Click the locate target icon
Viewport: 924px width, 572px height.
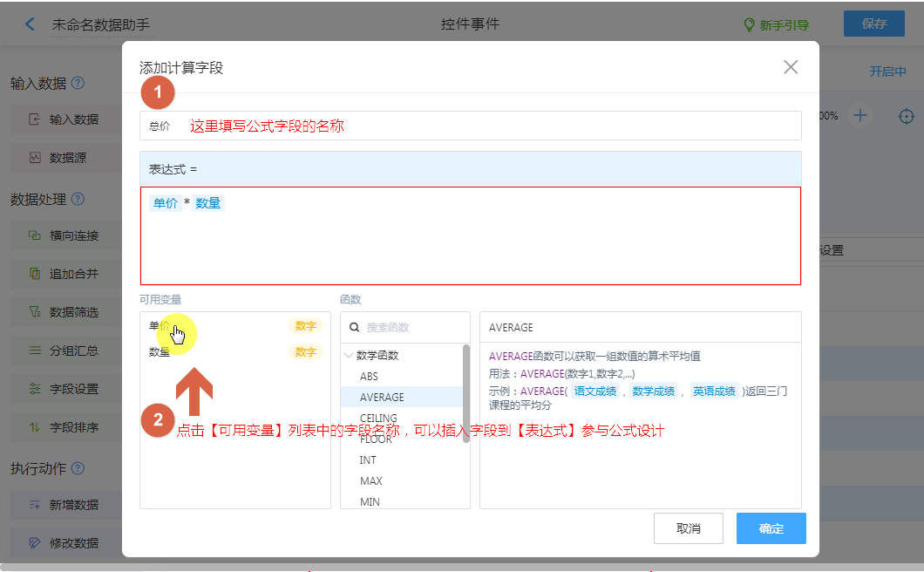tap(907, 116)
